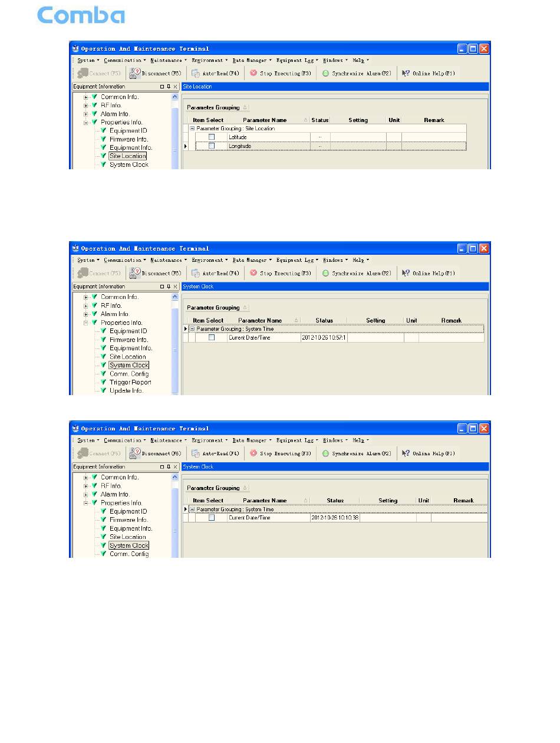The width and height of the screenshot is (560, 743).
Task: Click Synchronize Alarm (F2) in the top screenshot
Action: (357, 74)
